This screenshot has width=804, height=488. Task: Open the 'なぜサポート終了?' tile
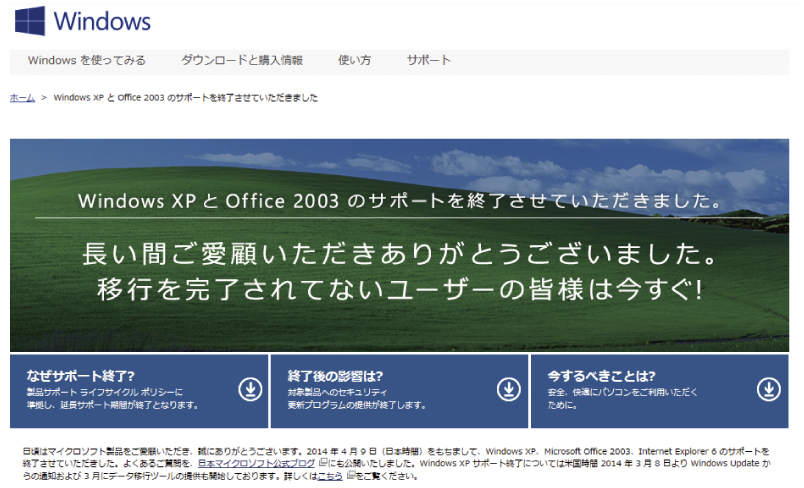[x=139, y=391]
